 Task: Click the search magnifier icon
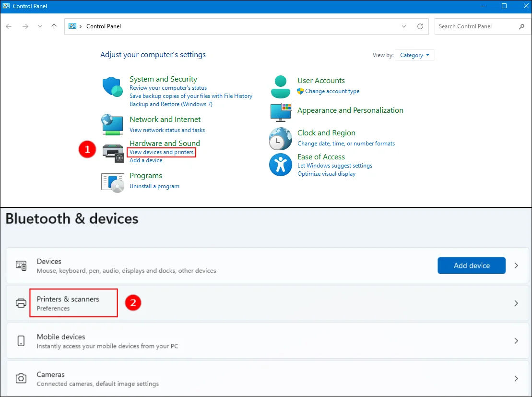[521, 26]
